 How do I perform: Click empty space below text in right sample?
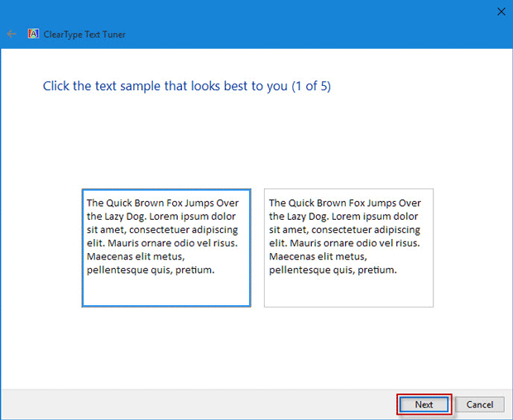click(x=348, y=291)
